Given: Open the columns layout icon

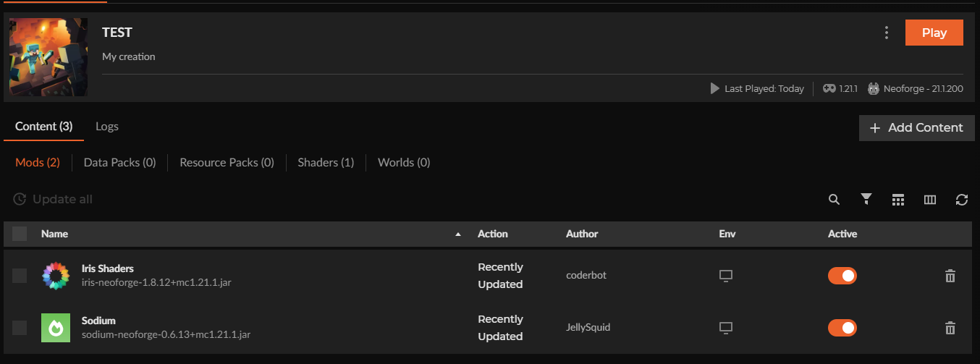Looking at the screenshot, I should click(x=930, y=200).
